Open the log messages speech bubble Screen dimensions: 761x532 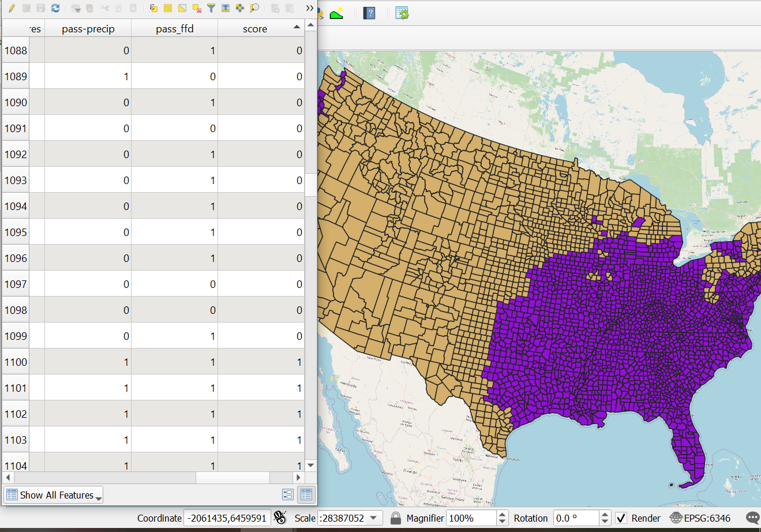pos(752,518)
